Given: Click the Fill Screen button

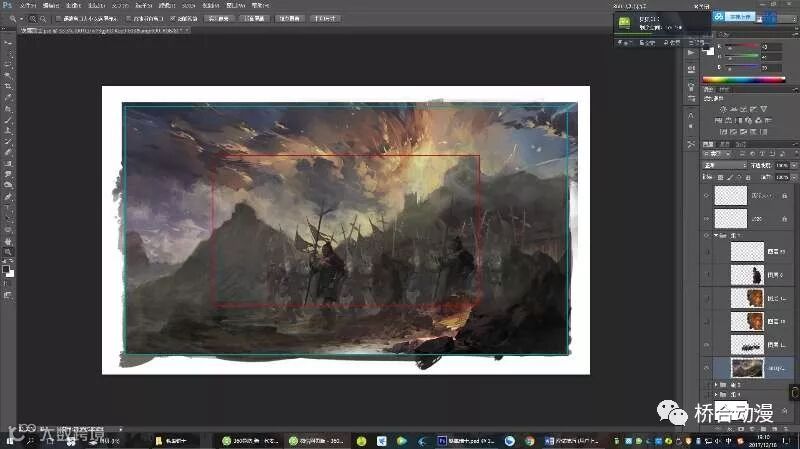Looking at the screenshot, I should coord(289,19).
